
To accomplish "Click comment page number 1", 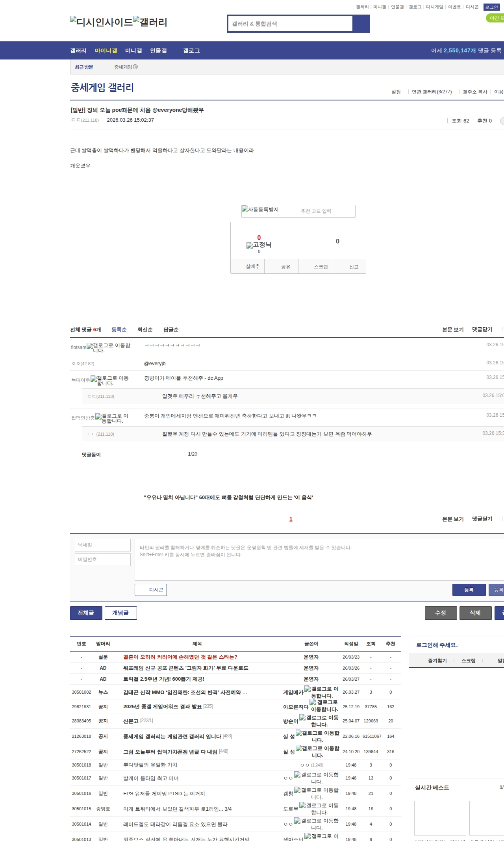I will point(291,519).
